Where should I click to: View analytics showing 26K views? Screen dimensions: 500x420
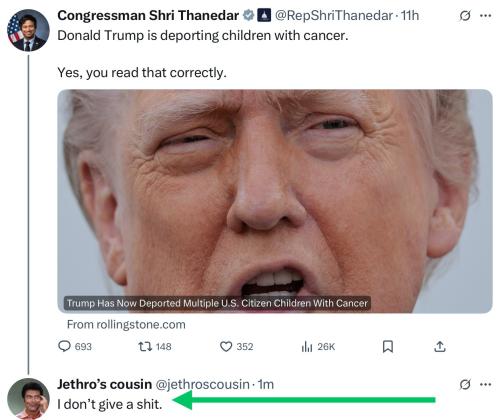tap(318, 347)
